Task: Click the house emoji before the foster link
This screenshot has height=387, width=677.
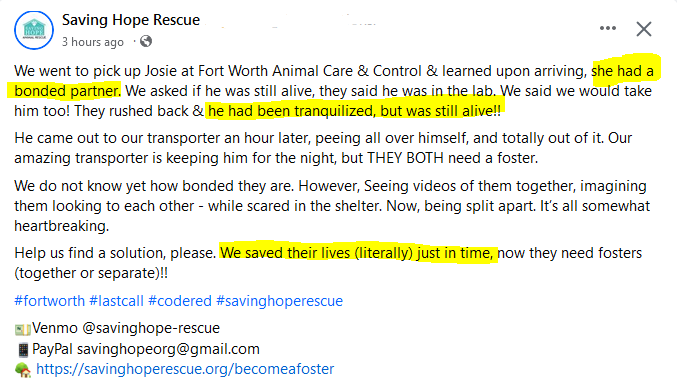Action: [x=23, y=370]
